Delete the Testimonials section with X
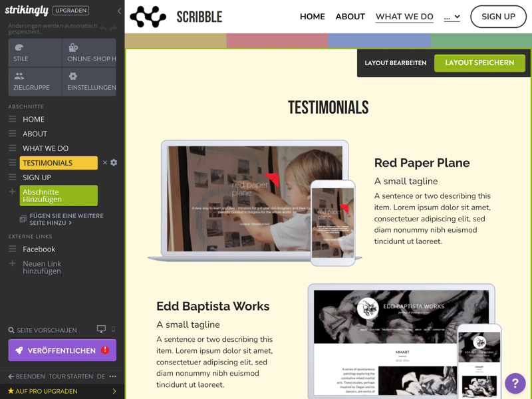This screenshot has width=532, height=399. [x=105, y=162]
